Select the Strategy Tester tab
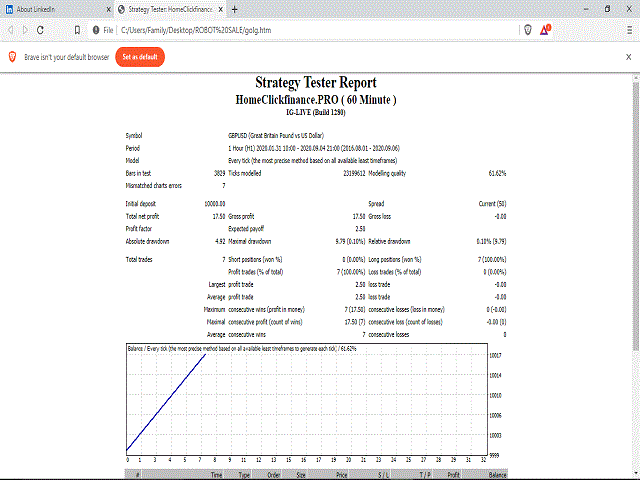This screenshot has height=480, width=640. (x=169, y=9)
